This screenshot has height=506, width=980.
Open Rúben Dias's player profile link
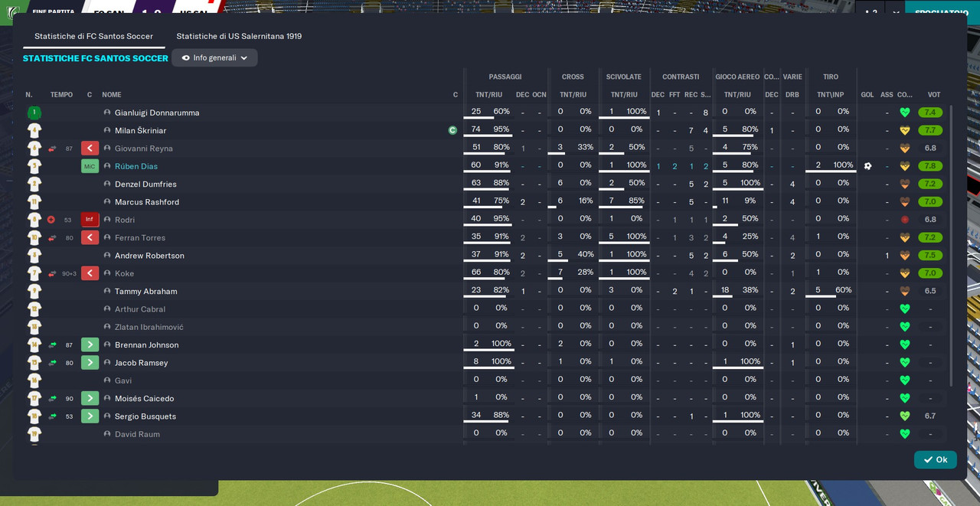click(136, 166)
